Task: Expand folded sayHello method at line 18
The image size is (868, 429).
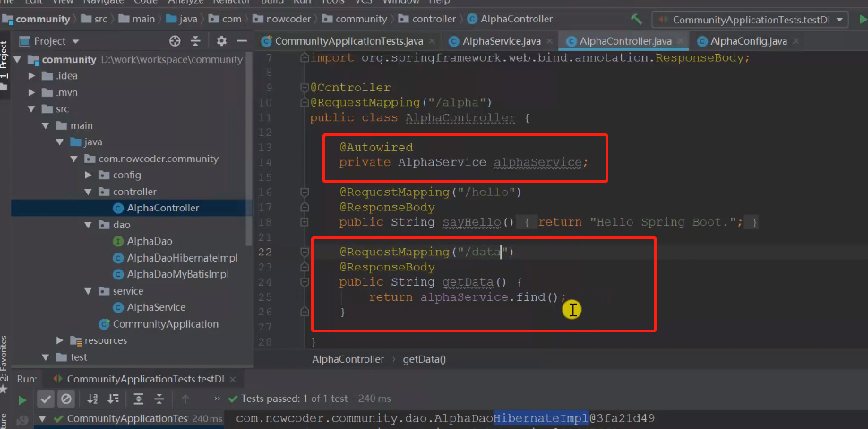Action: tap(304, 222)
